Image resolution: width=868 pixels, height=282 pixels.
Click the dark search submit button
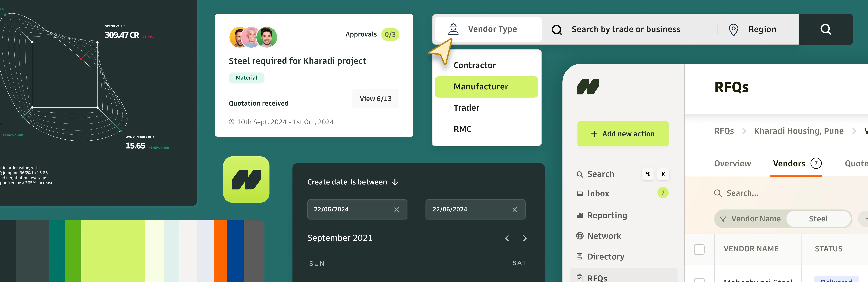[x=826, y=29]
